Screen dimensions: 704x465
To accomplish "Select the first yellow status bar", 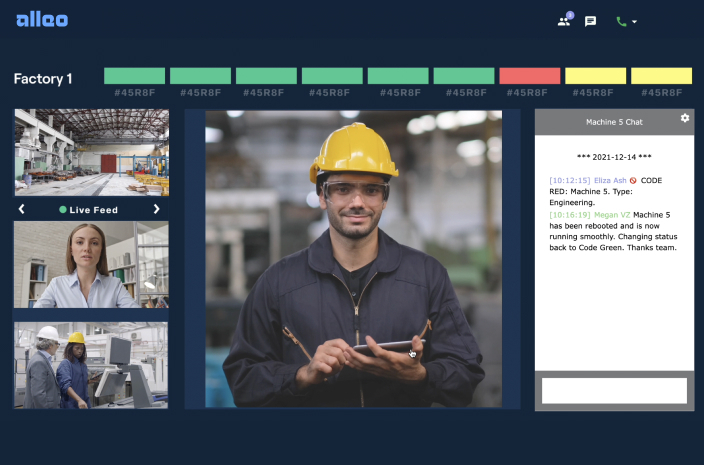I will (595, 76).
